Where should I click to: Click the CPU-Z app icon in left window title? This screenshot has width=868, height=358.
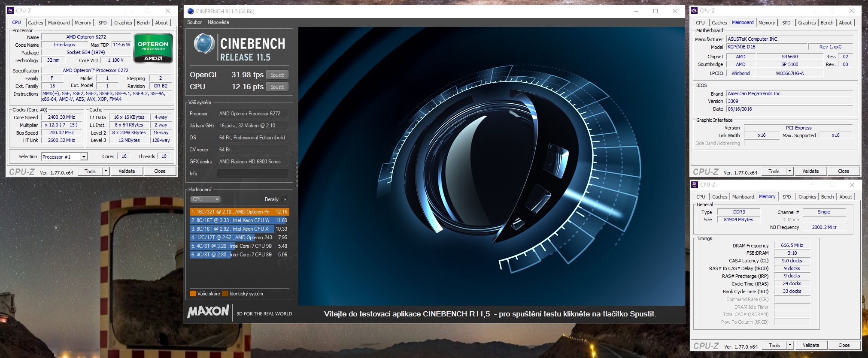11,11
